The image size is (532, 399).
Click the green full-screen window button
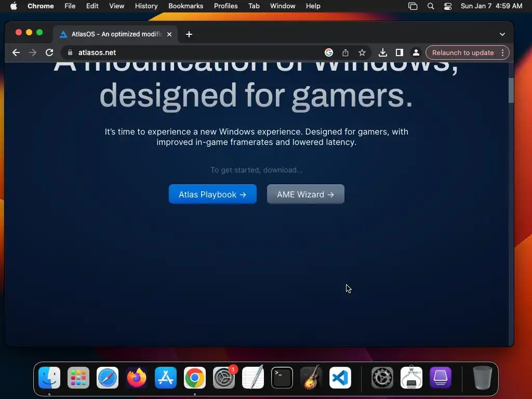tap(39, 32)
